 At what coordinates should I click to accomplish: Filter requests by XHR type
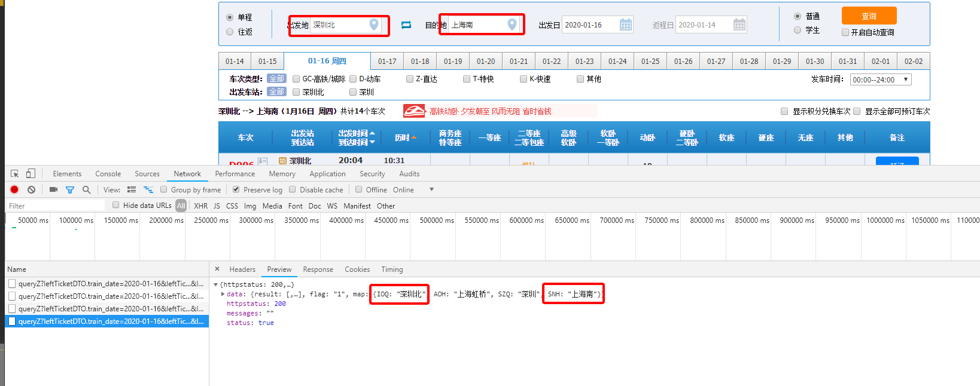201,206
